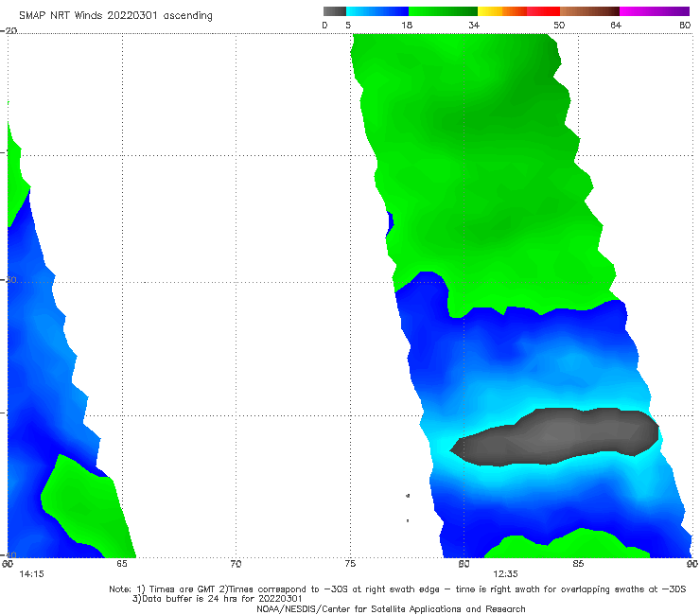The height and width of the screenshot is (615, 700).
Task: Click the gray 0-5 segment of the color bar
Action: (x=335, y=11)
